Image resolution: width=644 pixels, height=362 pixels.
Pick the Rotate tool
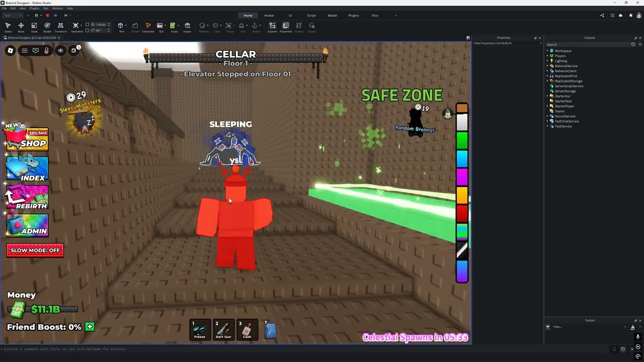[47, 27]
